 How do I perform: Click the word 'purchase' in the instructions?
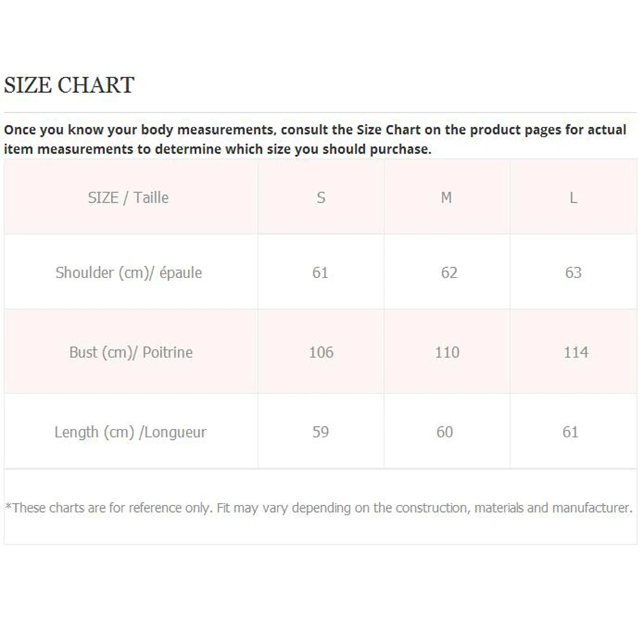400,149
